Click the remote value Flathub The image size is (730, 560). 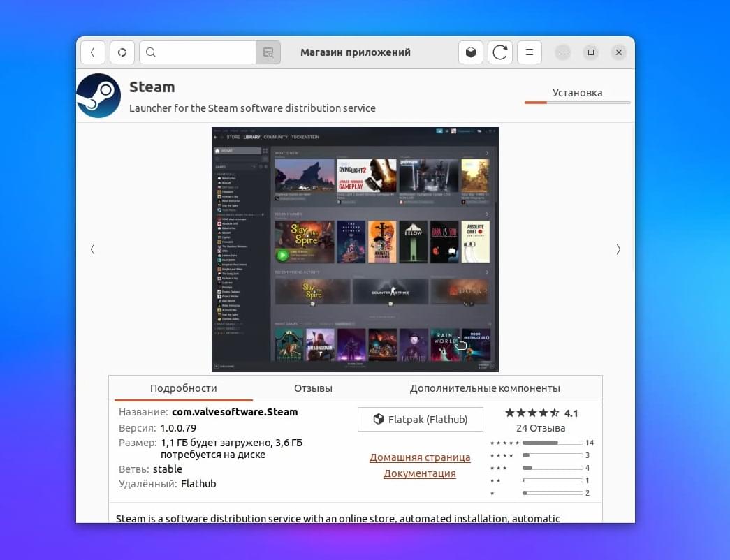198,484
